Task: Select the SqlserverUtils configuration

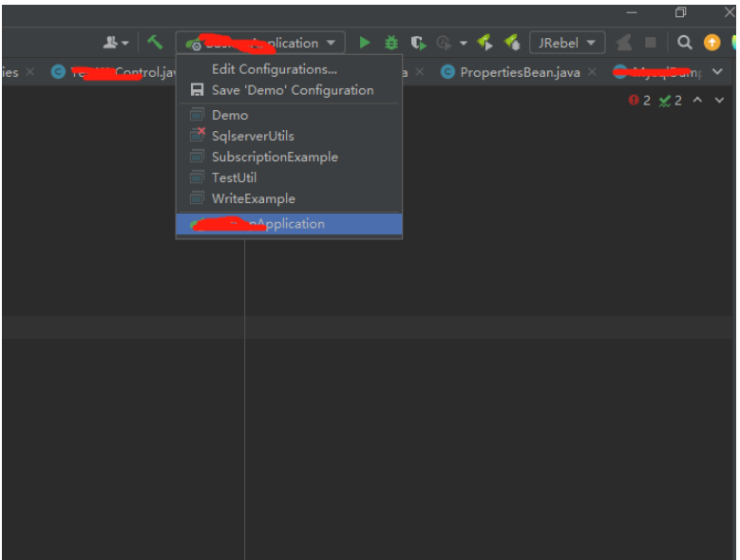Action: (x=289, y=136)
